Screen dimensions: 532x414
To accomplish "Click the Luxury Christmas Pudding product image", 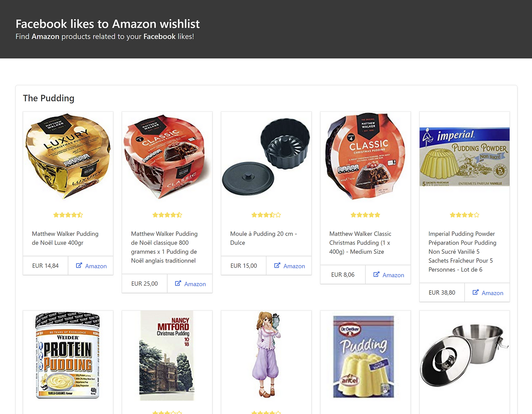I will pyautogui.click(x=68, y=156).
